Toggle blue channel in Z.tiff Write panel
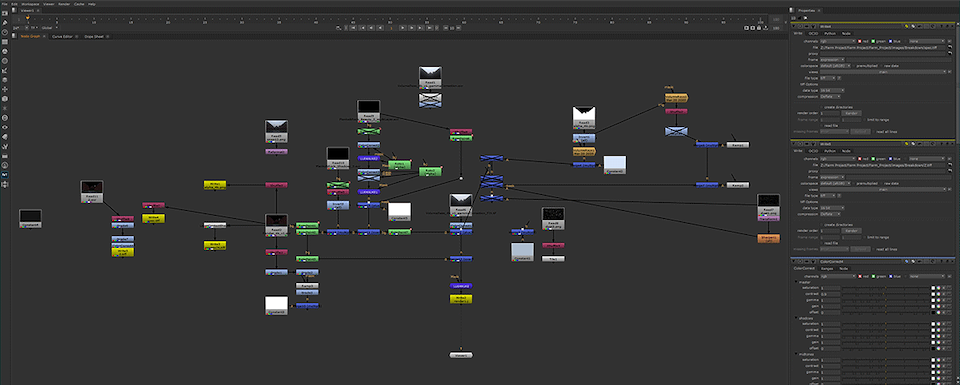 pyautogui.click(x=890, y=159)
